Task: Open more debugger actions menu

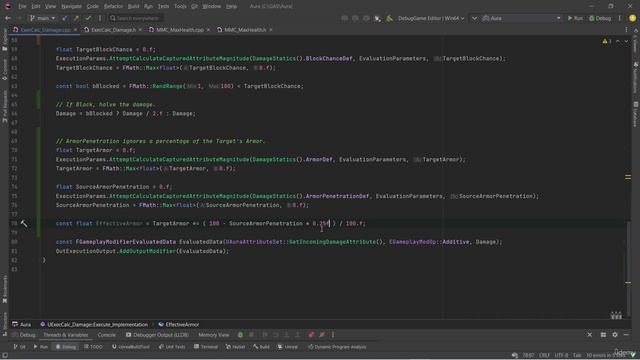Action: point(333,335)
